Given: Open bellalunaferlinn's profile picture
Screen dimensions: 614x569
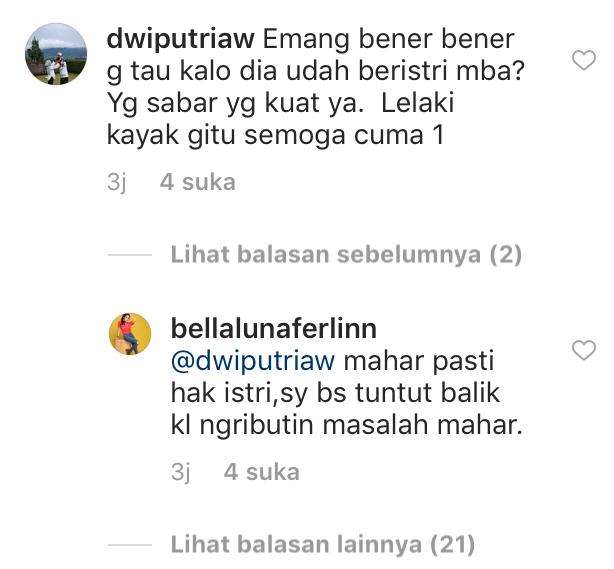Looking at the screenshot, I should pyautogui.click(x=130, y=334).
